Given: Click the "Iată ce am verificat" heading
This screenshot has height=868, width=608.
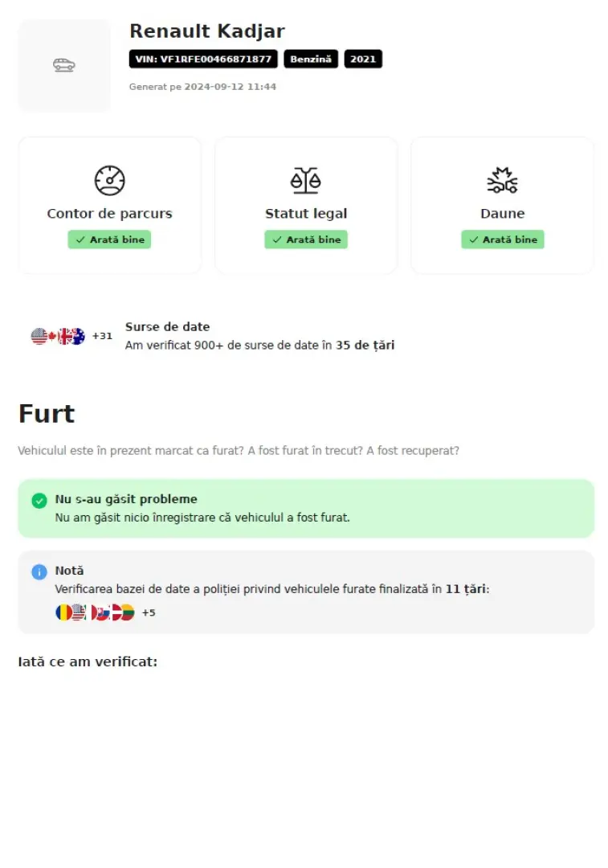Looking at the screenshot, I should click(88, 661).
